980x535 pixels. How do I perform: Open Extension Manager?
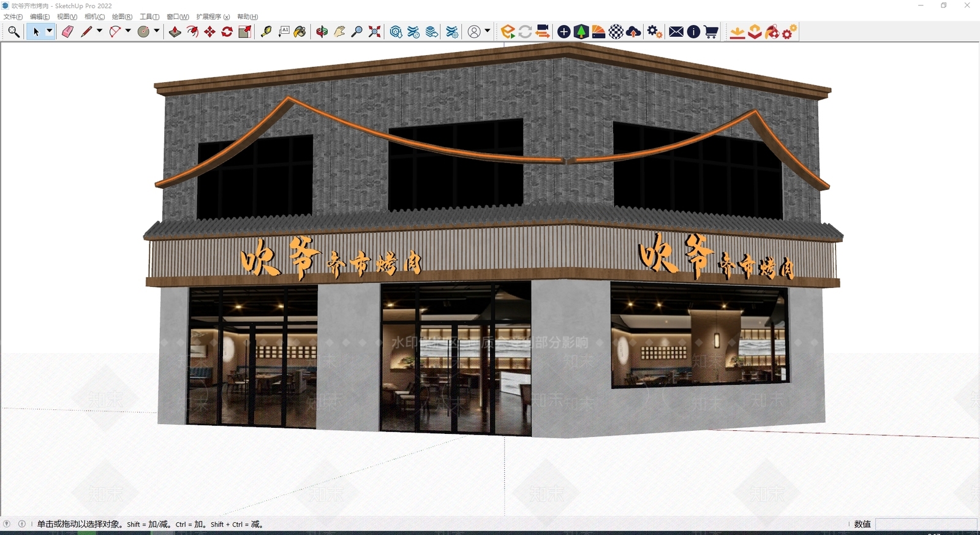452,32
